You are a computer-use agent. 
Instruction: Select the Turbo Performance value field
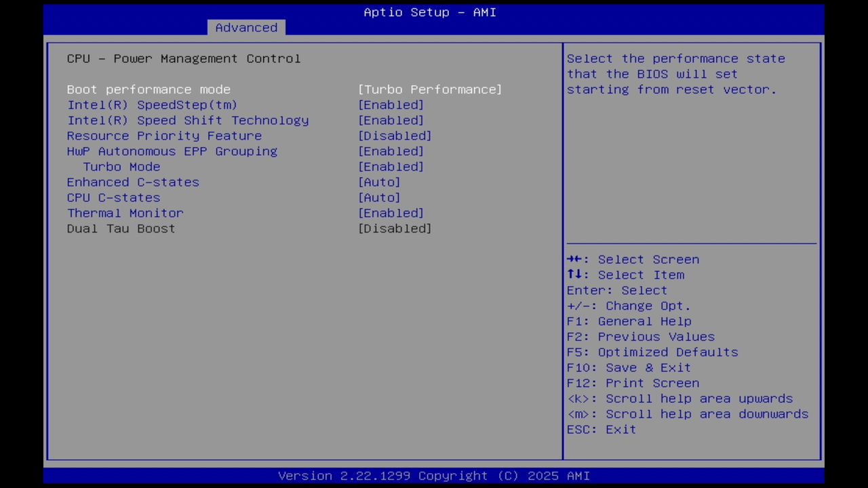(430, 89)
